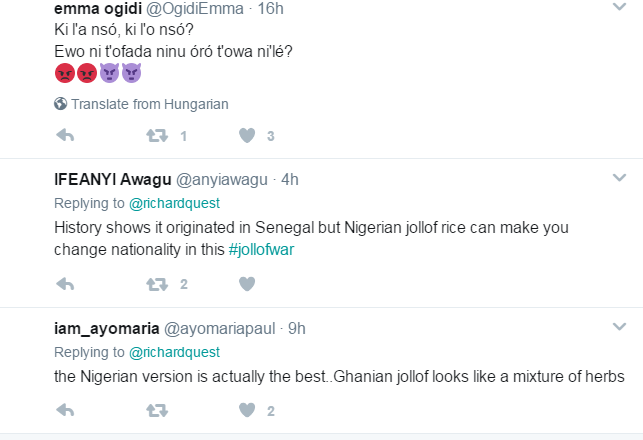The image size is (643, 440).
Task: Retweet IFEANYI Awagu's jollof tweet
Action: [x=157, y=284]
